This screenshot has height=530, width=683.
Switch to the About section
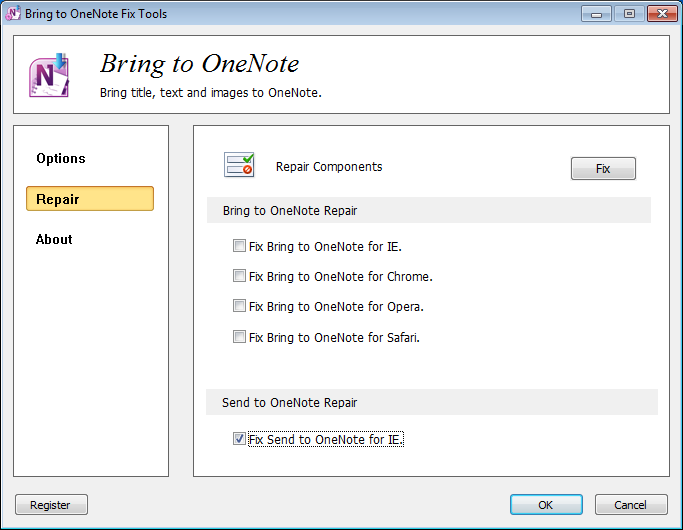pyautogui.click(x=54, y=239)
